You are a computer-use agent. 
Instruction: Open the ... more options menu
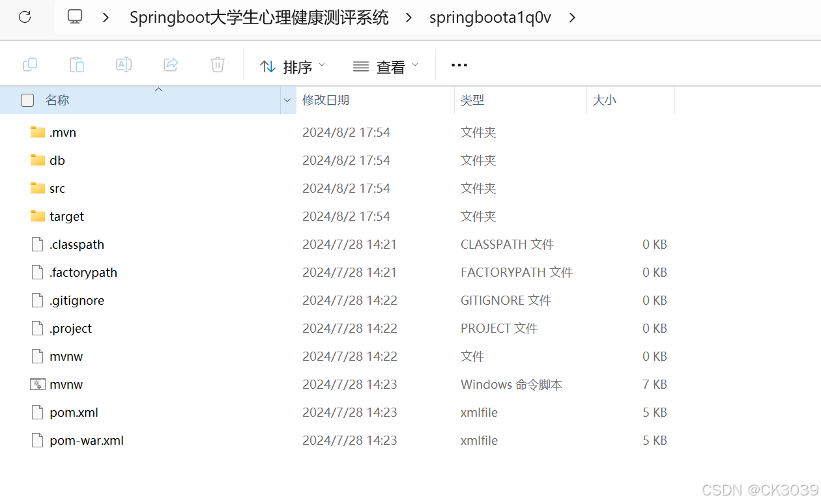(459, 64)
